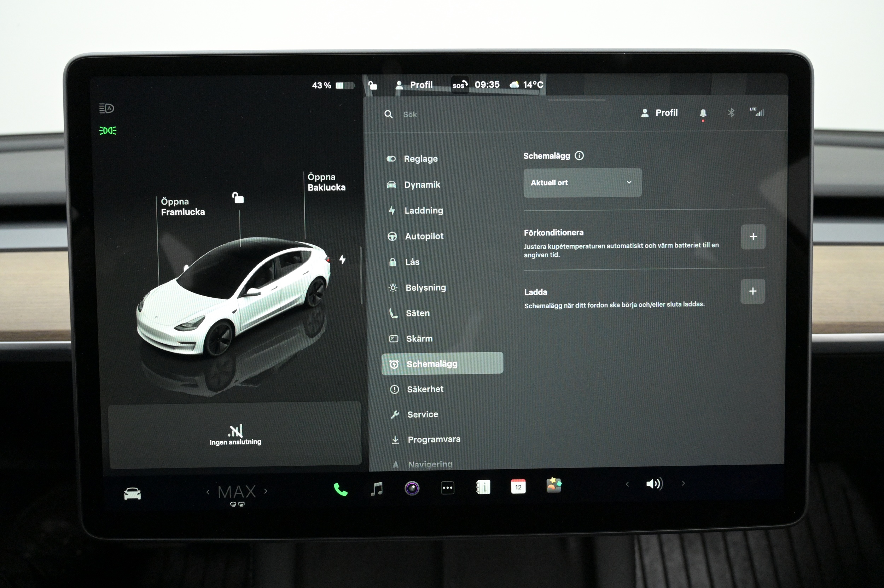Open the music player icon
884x588 pixels.
click(377, 489)
